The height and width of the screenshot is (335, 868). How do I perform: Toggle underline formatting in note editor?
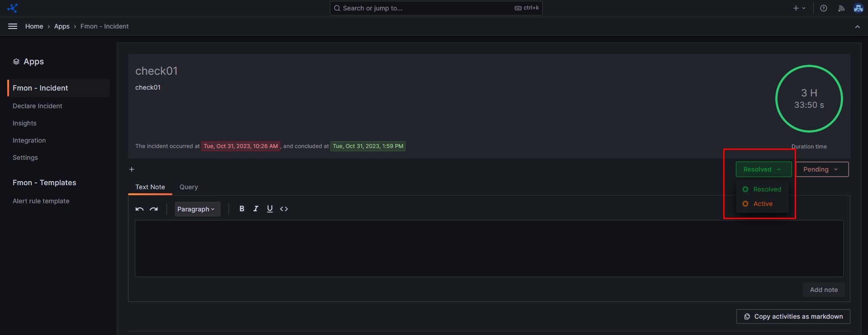coord(270,209)
